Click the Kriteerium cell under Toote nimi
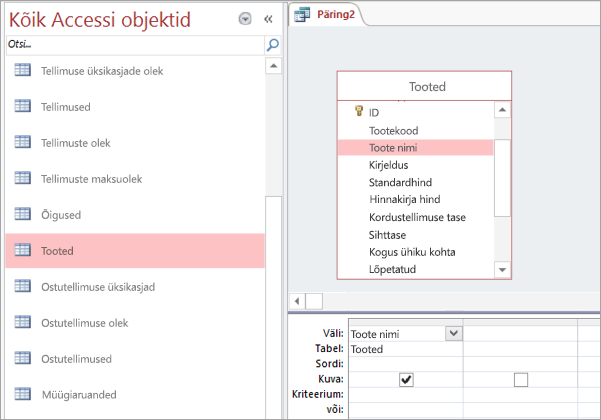 point(406,394)
